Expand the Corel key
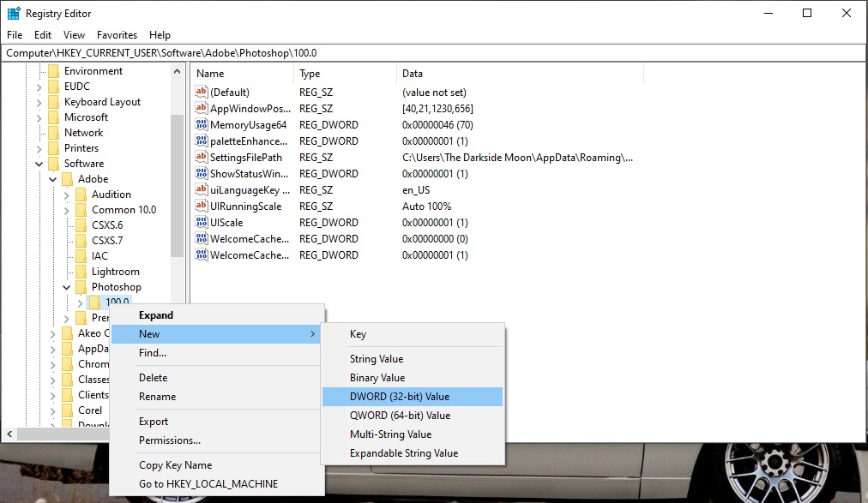This screenshot has height=503, width=868. pos(52,411)
